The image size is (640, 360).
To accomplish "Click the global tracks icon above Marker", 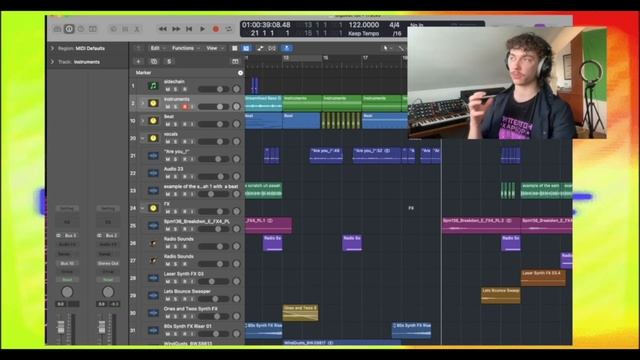I will pos(235,61).
